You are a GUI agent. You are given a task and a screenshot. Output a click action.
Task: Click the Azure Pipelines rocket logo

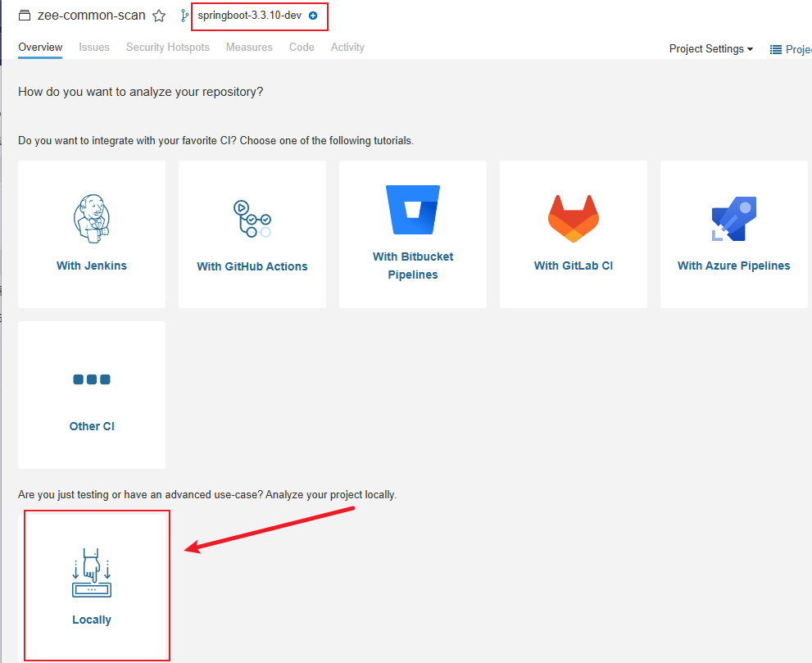[734, 219]
